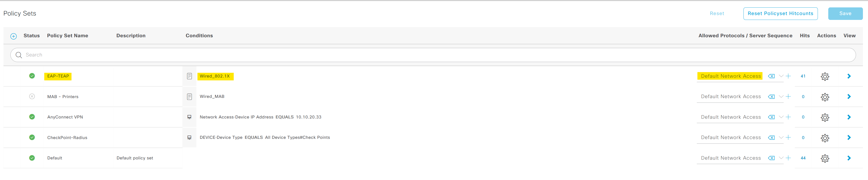Image resolution: width=868 pixels, height=180 pixels.
Task: Focus the policy sets Search field
Action: tap(433, 55)
